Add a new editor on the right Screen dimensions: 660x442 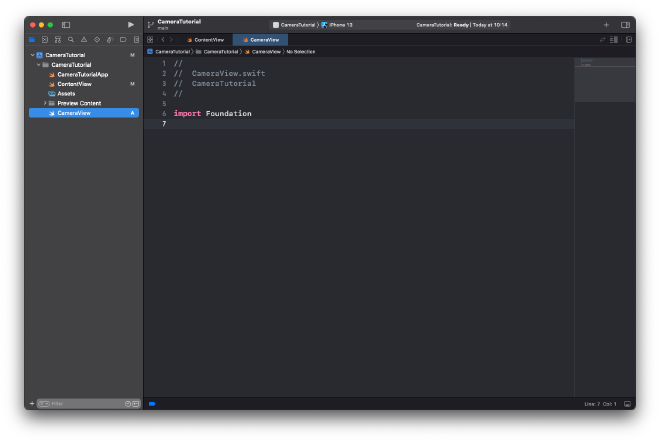click(627, 40)
